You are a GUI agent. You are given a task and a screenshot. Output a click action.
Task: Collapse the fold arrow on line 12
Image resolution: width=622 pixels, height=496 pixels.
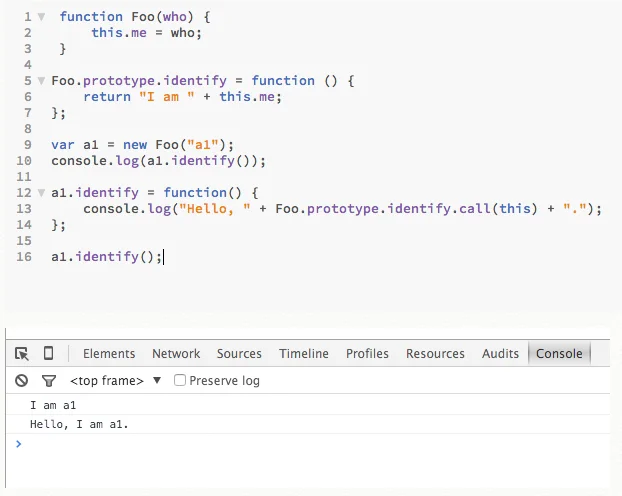41,193
